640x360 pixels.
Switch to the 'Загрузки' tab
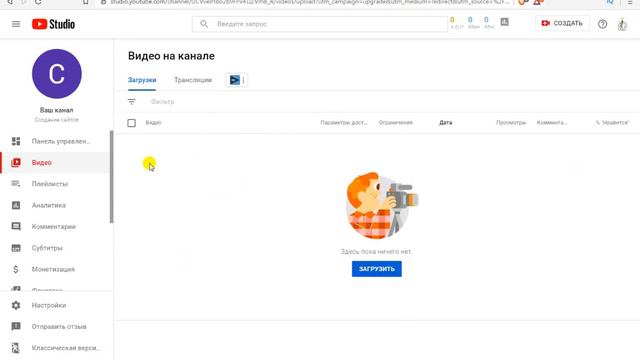tap(142, 80)
